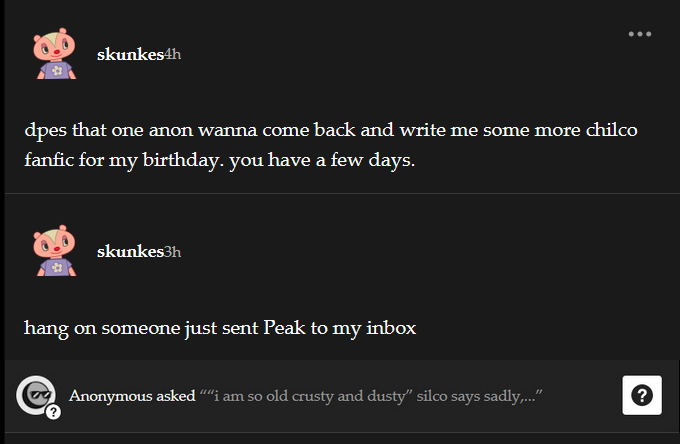Click skunkes' avatar on the 4h post
This screenshot has width=680, height=444.
tap(55, 54)
